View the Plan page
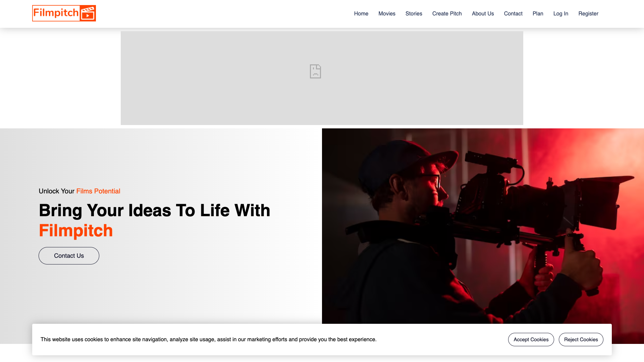This screenshot has width=644, height=362. click(538, 14)
